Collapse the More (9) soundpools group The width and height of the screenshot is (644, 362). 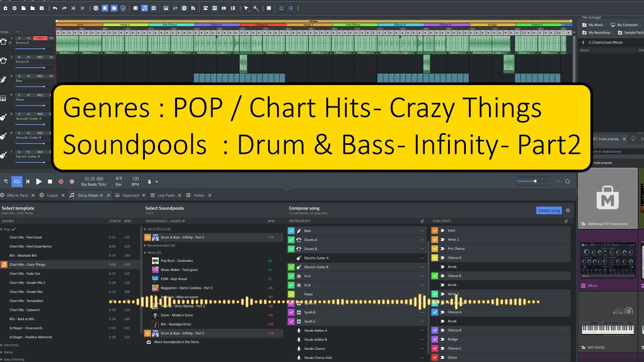tap(145, 253)
